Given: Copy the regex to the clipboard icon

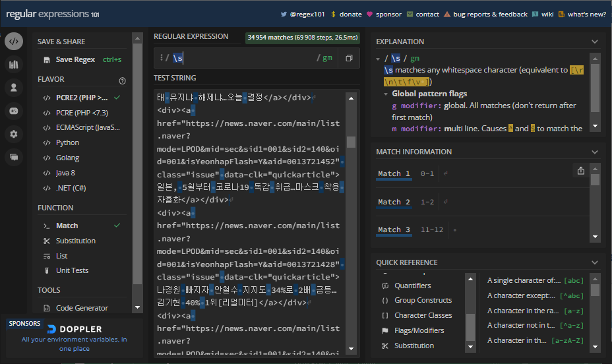Looking at the screenshot, I should (349, 58).
